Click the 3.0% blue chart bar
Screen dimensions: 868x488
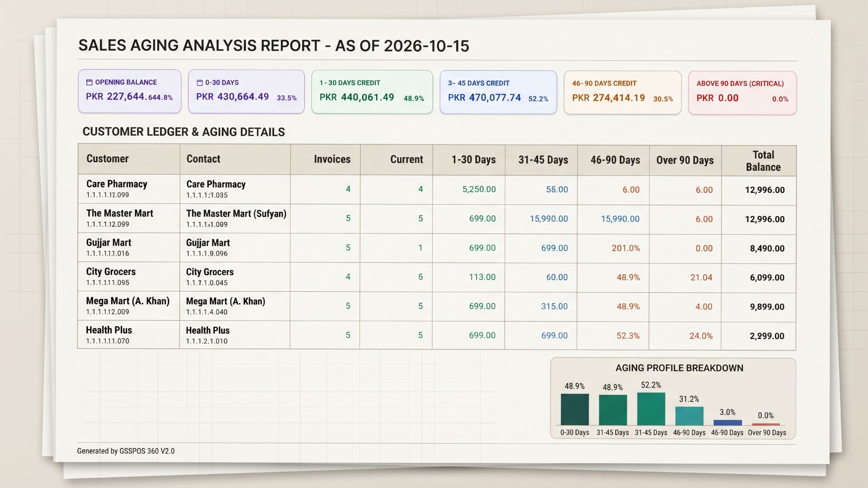727,422
